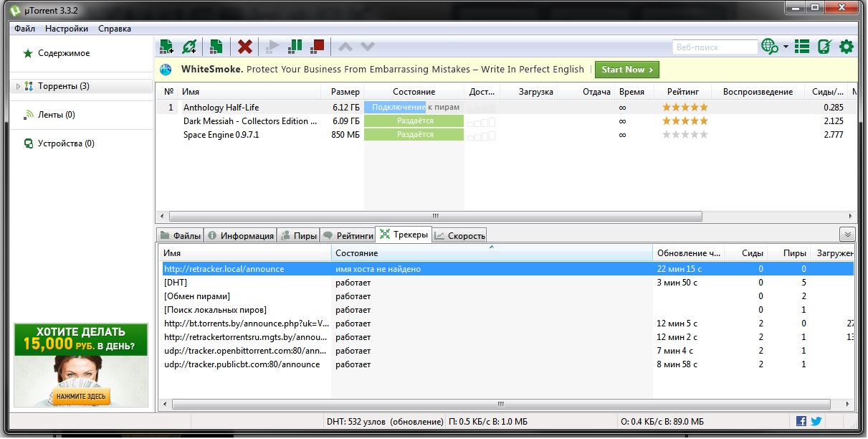Sort trackers by the Сиды column header
The height and width of the screenshot is (439, 868).
click(x=745, y=253)
